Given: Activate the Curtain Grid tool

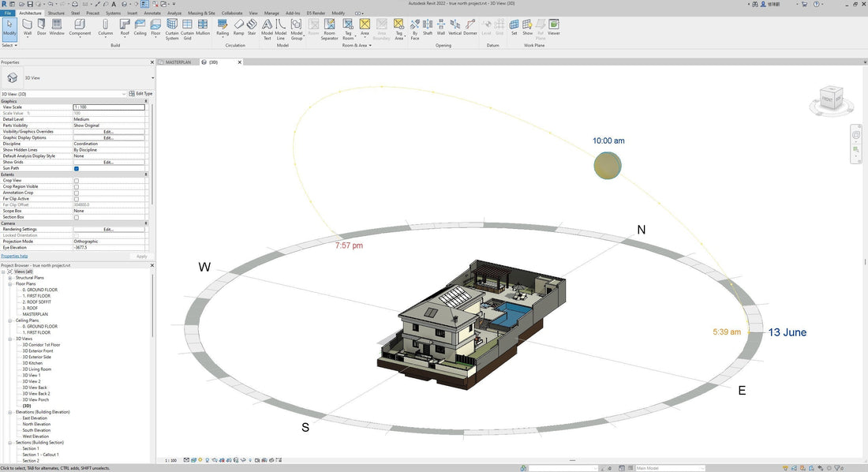Looking at the screenshot, I should point(187,29).
